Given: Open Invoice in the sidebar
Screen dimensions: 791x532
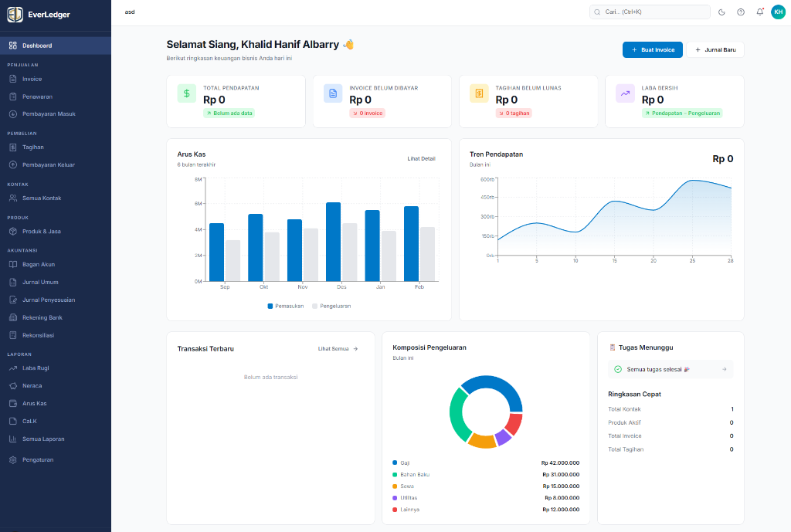Looking at the screenshot, I should pos(32,79).
